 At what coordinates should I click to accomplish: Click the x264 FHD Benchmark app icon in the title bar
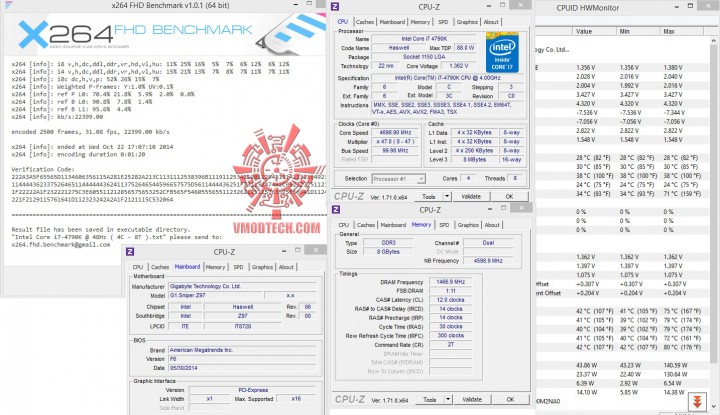[x=8, y=6]
